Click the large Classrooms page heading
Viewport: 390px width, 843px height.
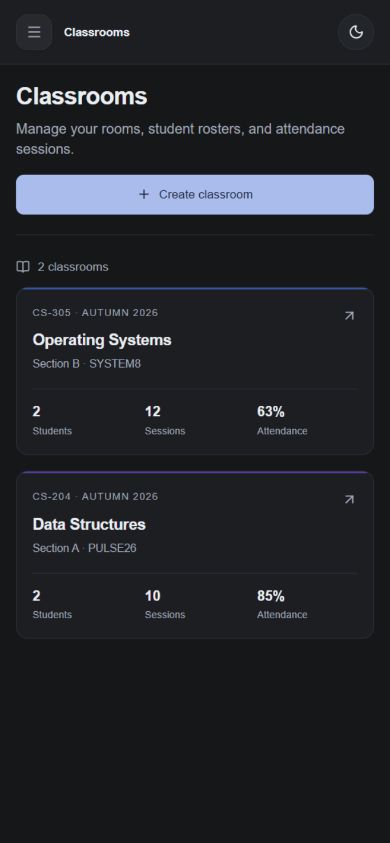click(x=81, y=97)
